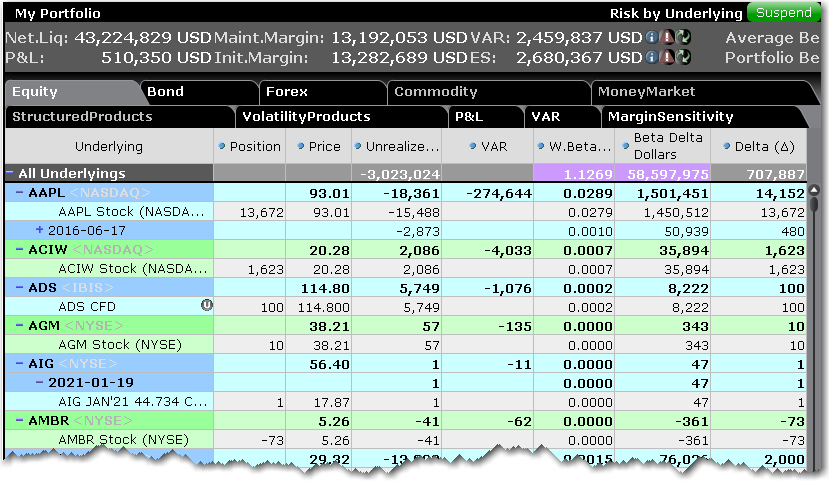This screenshot has height=486, width=829.
Task: Open the Bond tab
Action: point(200,92)
